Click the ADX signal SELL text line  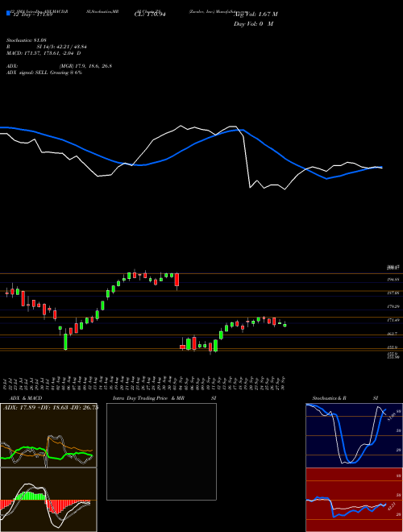(44, 73)
